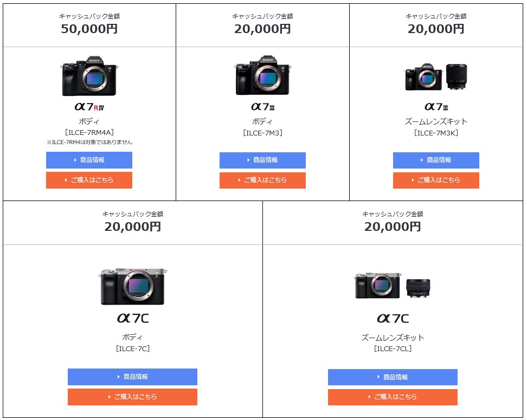Select the α7 III body camera image

coord(262,75)
